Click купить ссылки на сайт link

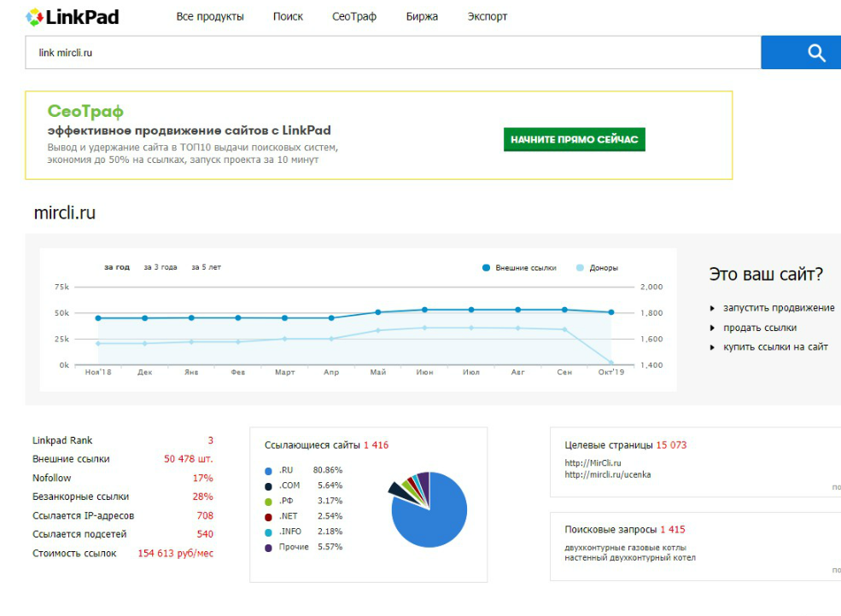[775, 347]
